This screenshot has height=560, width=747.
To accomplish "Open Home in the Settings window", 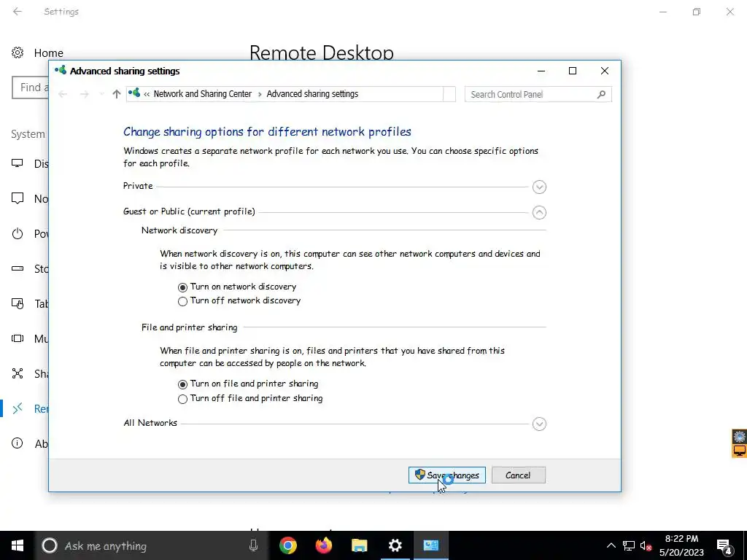I will click(49, 52).
